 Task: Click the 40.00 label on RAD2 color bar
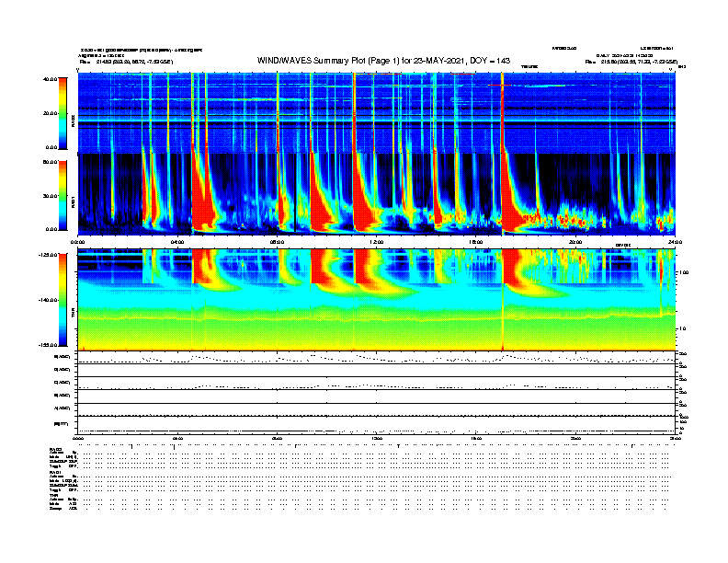click(50, 79)
